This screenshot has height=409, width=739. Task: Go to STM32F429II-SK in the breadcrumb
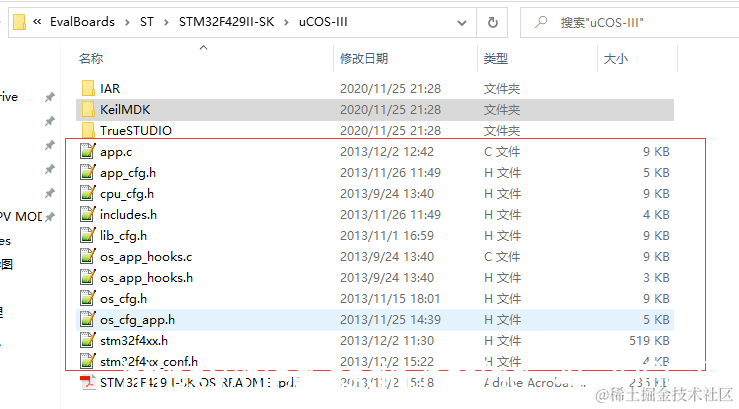[x=226, y=22]
